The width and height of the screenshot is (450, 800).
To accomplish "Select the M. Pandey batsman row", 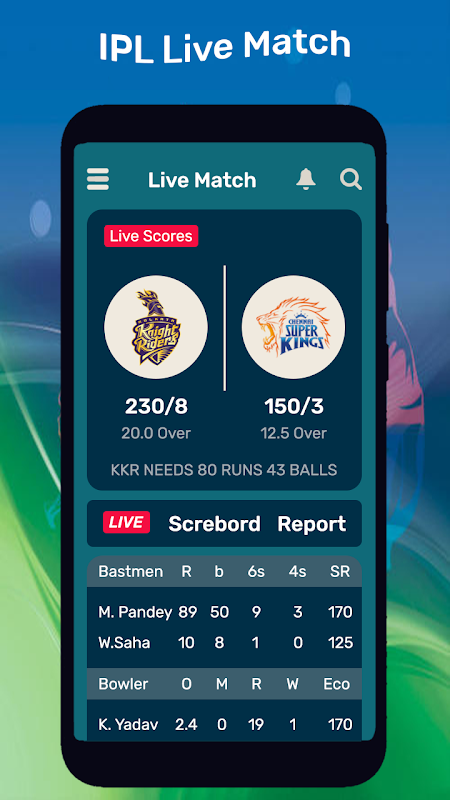I will coord(224,612).
